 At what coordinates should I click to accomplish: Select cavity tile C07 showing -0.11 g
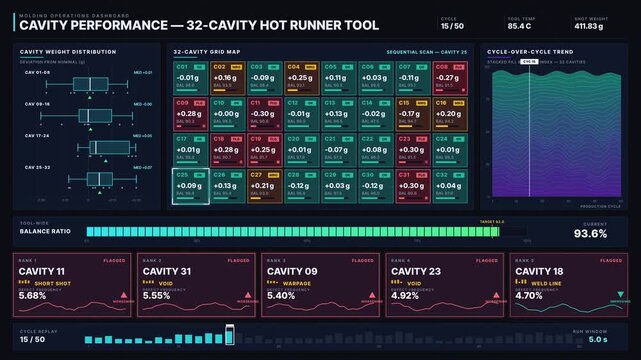[413, 78]
